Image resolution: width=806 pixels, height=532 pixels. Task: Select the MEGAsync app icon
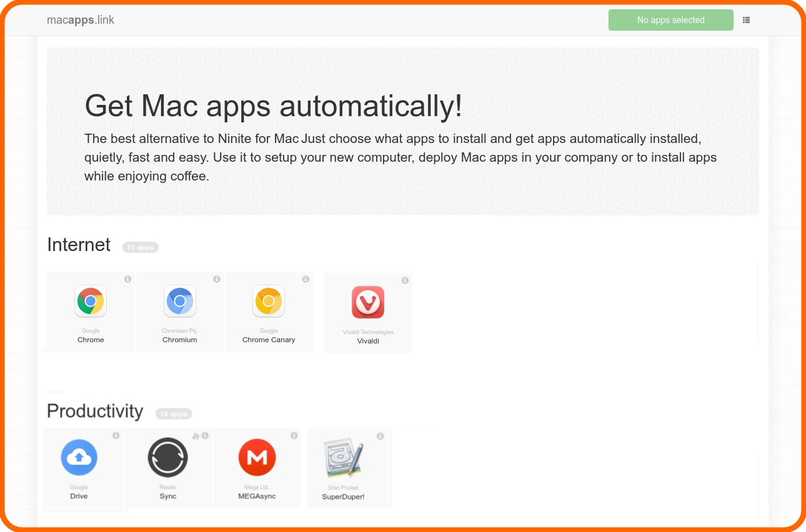(x=257, y=458)
